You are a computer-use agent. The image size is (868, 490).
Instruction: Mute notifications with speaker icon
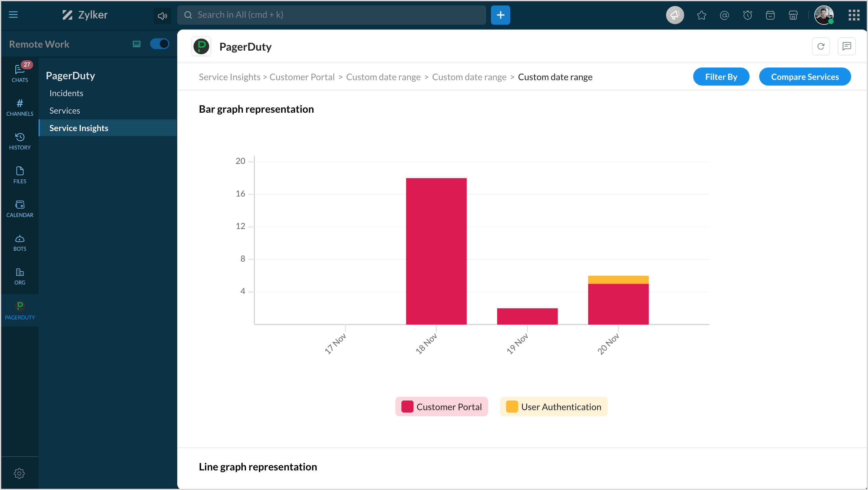pos(162,15)
